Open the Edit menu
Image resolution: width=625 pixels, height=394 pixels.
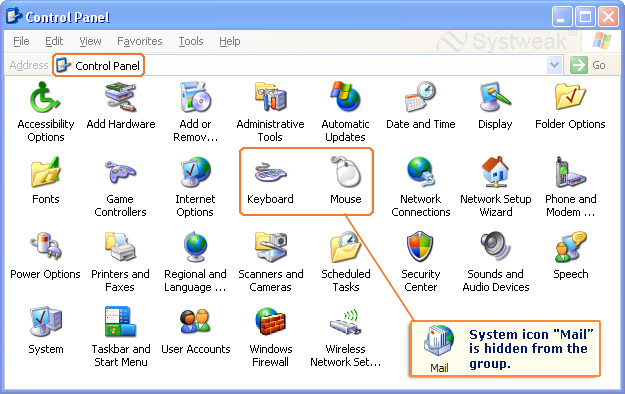pyautogui.click(x=54, y=41)
